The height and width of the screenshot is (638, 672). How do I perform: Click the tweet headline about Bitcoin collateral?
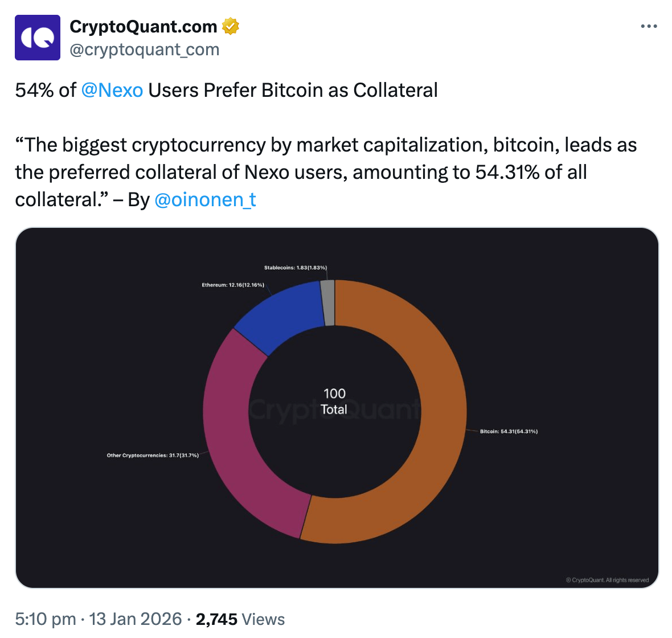click(x=226, y=90)
